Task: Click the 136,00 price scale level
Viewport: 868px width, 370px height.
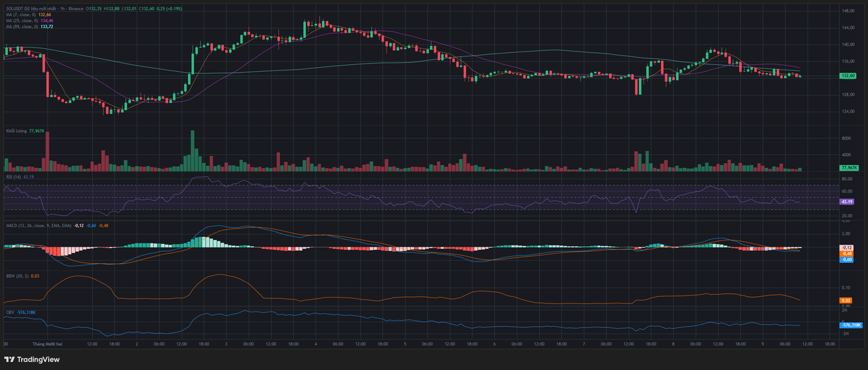Action: [848, 61]
